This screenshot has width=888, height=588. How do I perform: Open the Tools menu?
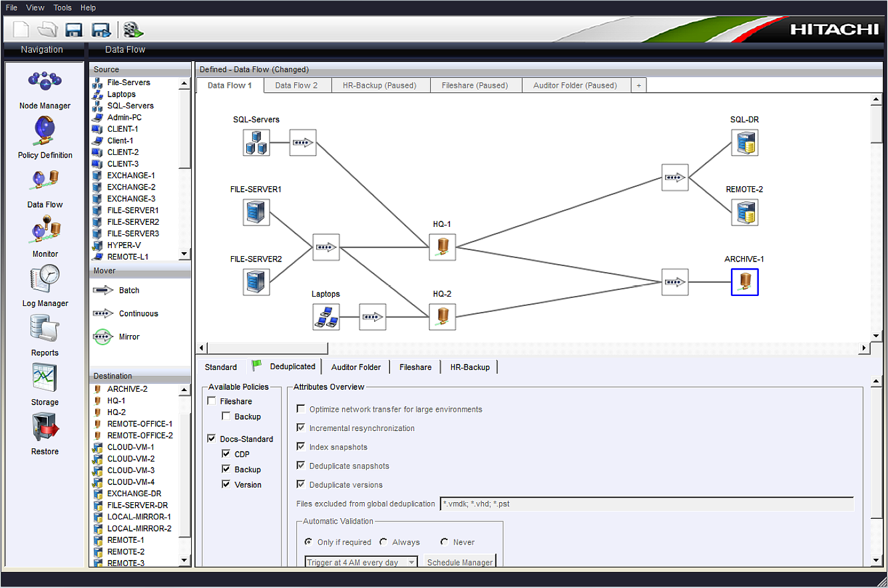coord(63,8)
